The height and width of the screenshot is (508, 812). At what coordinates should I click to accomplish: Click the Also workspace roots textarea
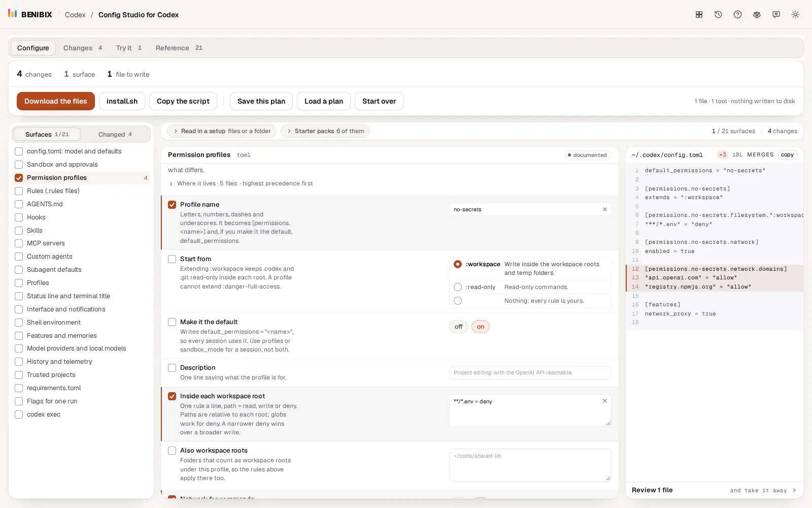pos(530,465)
